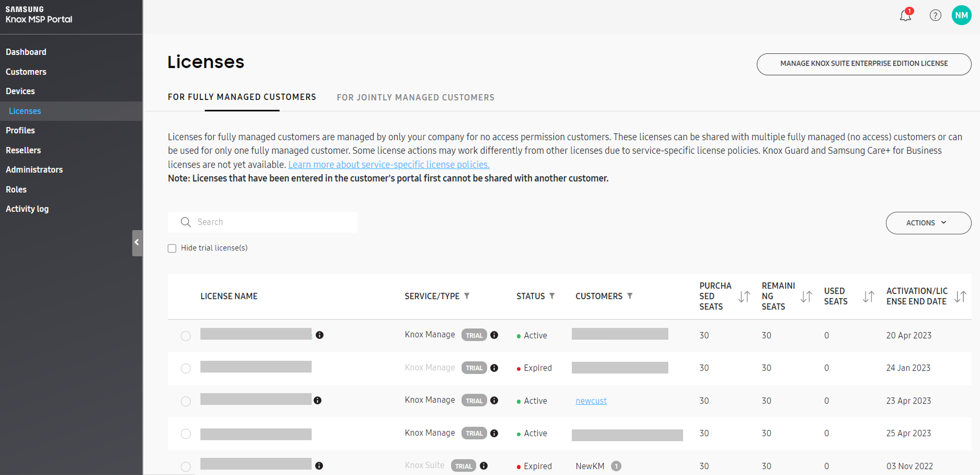Open the NM profile avatar

(x=961, y=15)
